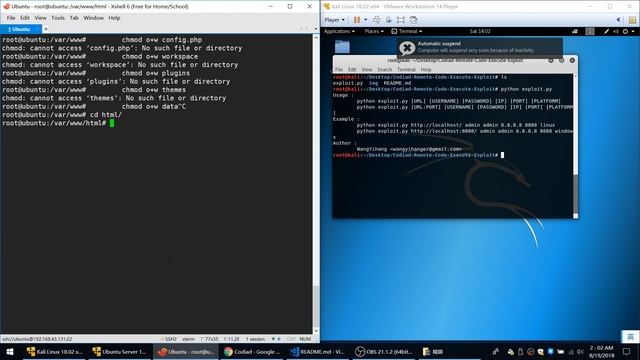The image size is (640, 360).
Task: Click the taskbar clock 2:02 AM
Action: (x=602, y=351)
